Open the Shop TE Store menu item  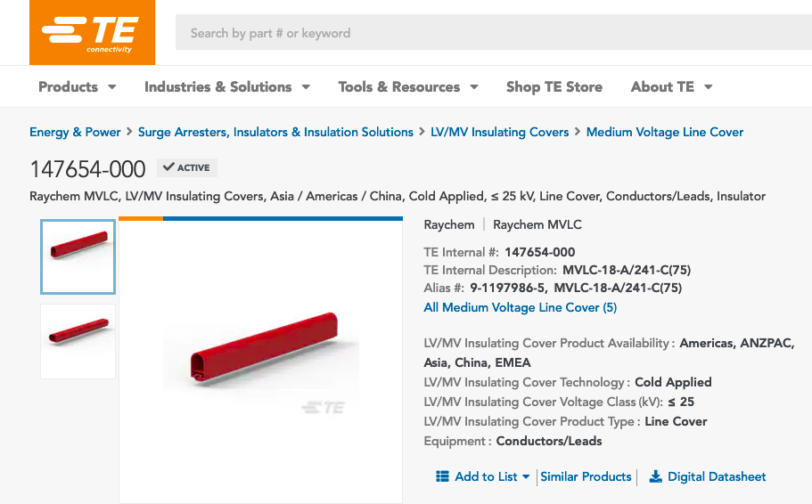(x=554, y=86)
